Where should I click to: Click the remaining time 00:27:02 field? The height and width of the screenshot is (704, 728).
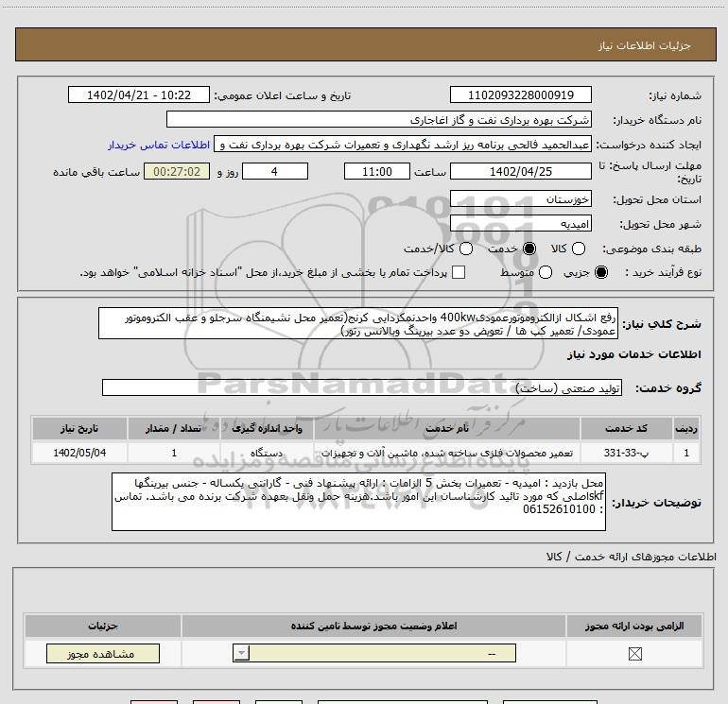click(177, 171)
